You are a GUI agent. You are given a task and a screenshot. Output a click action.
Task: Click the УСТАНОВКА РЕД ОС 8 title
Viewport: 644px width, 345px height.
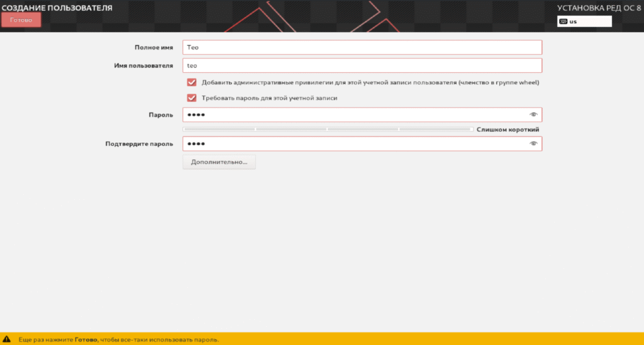599,8
